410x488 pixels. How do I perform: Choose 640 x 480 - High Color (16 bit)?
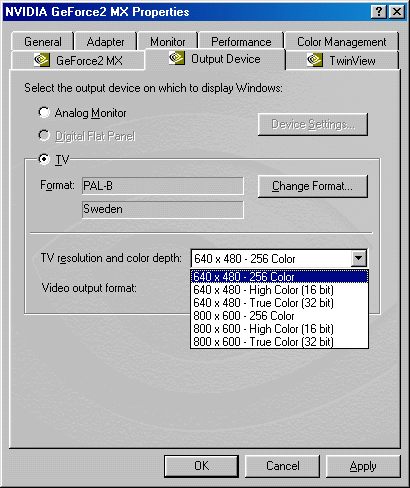pyautogui.click(x=280, y=290)
